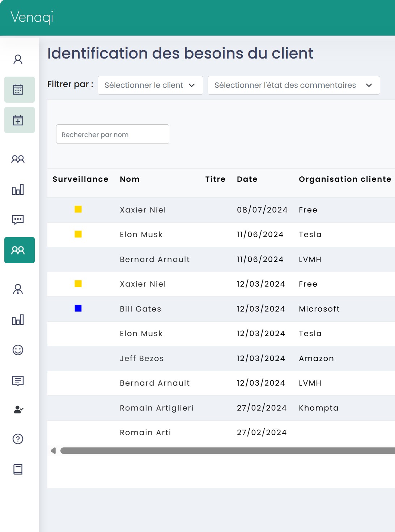Click the blue surveillance square for Bill Gates
The width and height of the screenshot is (395, 532).
pyautogui.click(x=78, y=308)
